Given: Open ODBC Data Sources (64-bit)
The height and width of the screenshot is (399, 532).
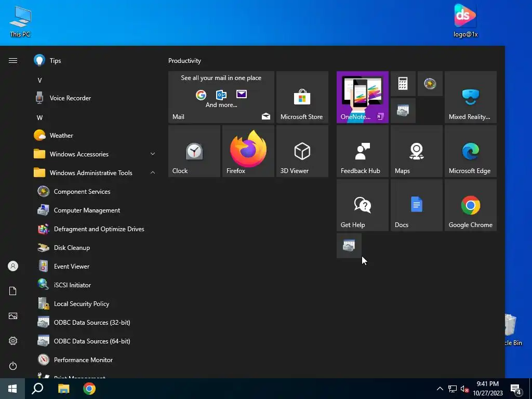Looking at the screenshot, I should (x=95, y=341).
